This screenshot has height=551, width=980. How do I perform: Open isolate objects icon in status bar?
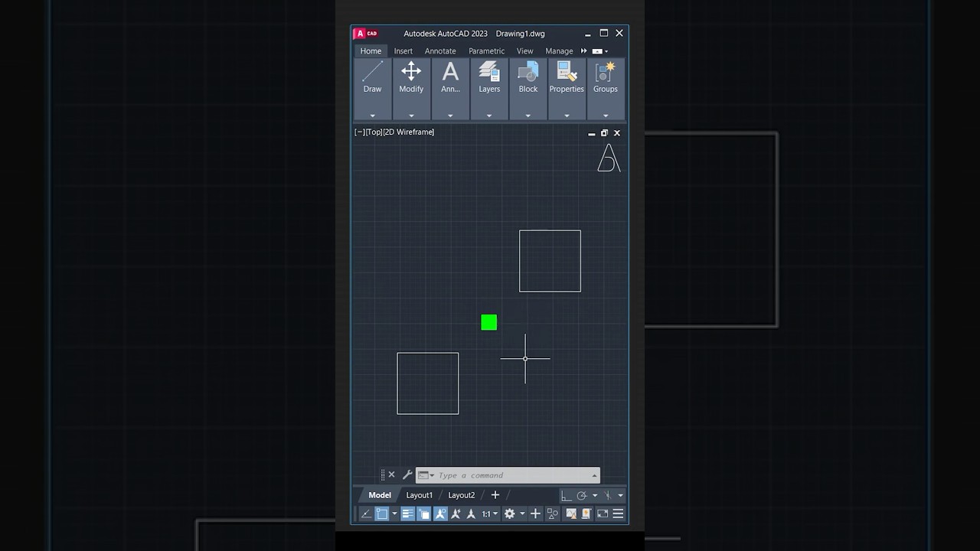[x=552, y=514]
